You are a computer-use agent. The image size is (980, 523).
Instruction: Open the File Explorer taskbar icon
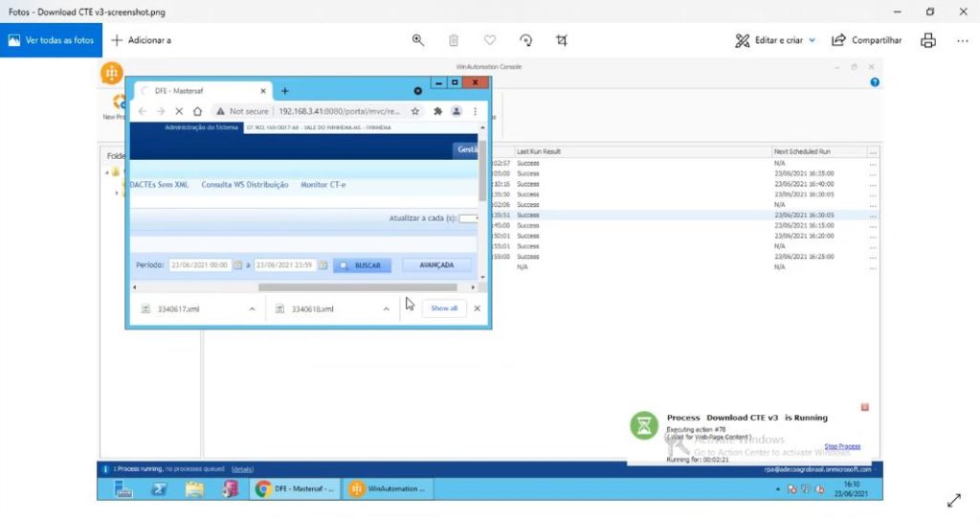[194, 489]
